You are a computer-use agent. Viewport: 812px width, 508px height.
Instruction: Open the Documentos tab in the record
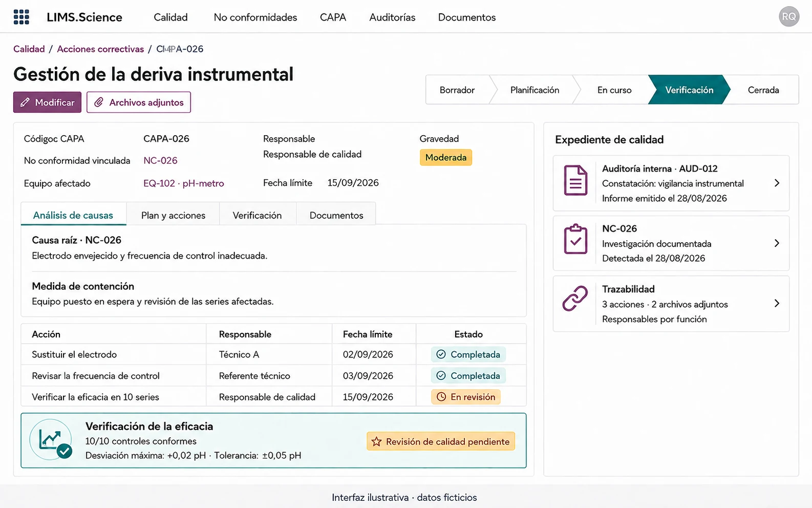pyautogui.click(x=336, y=215)
